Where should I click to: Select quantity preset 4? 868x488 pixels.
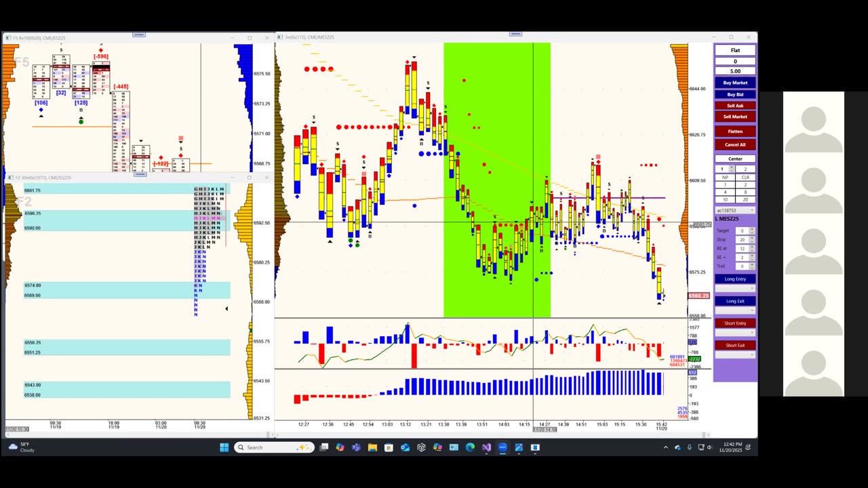725,192
